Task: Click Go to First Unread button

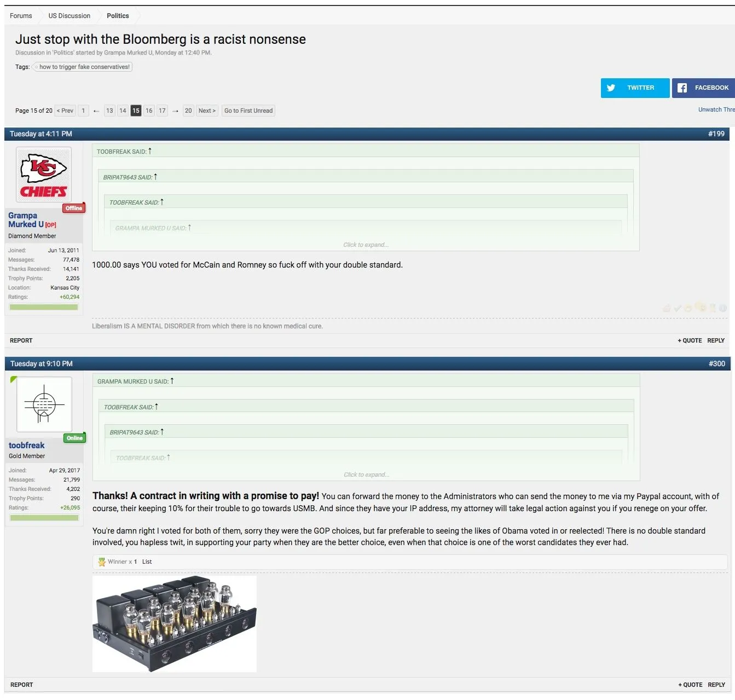Action: (248, 111)
